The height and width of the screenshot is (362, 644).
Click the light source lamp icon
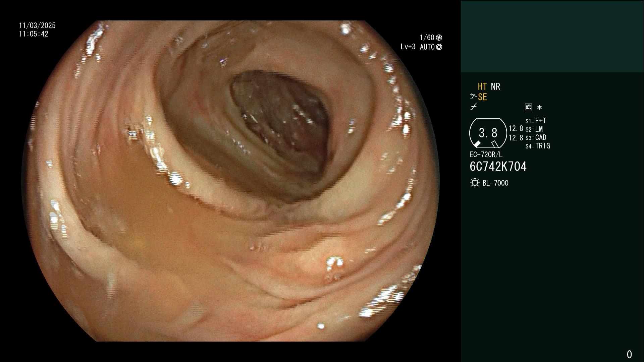click(x=475, y=183)
